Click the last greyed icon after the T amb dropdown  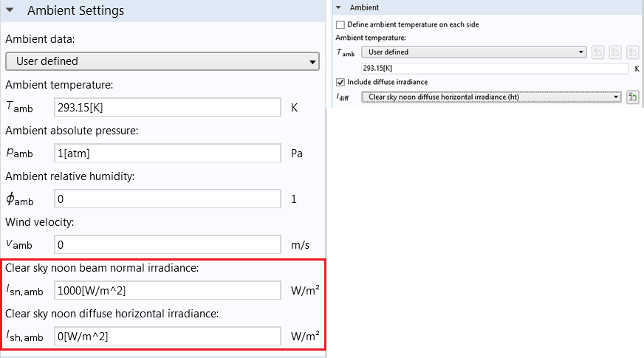point(632,52)
